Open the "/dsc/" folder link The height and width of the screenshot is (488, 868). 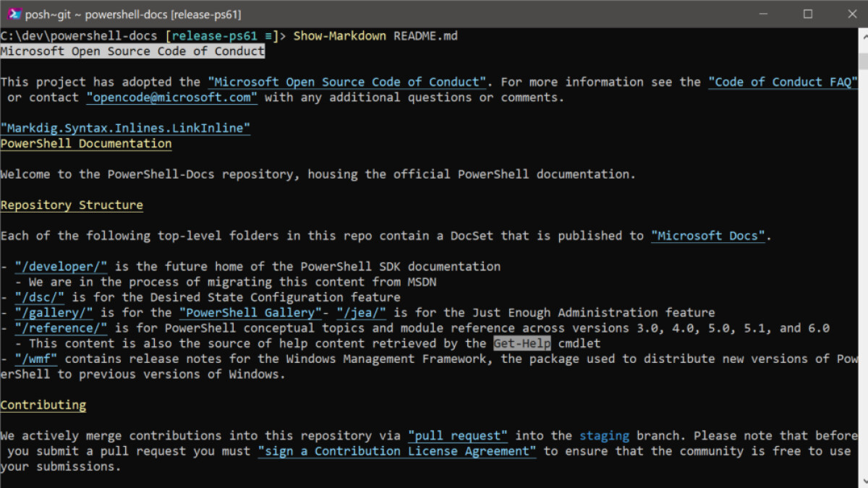click(40, 297)
